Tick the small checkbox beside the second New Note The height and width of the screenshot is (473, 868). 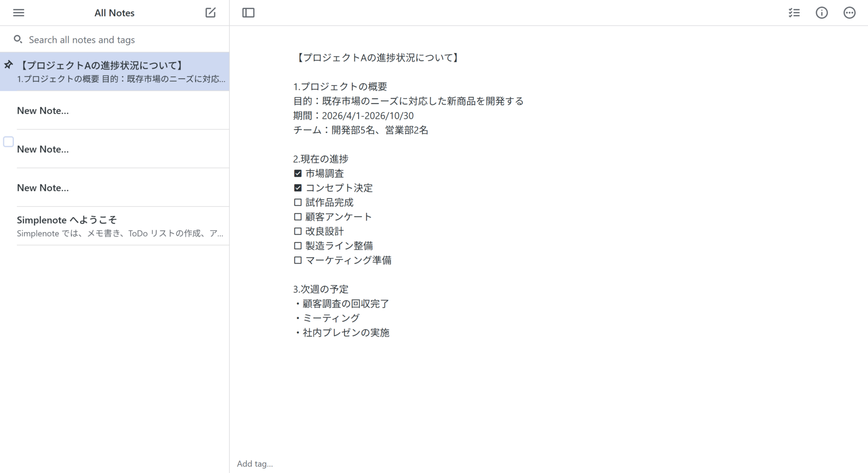pyautogui.click(x=9, y=142)
